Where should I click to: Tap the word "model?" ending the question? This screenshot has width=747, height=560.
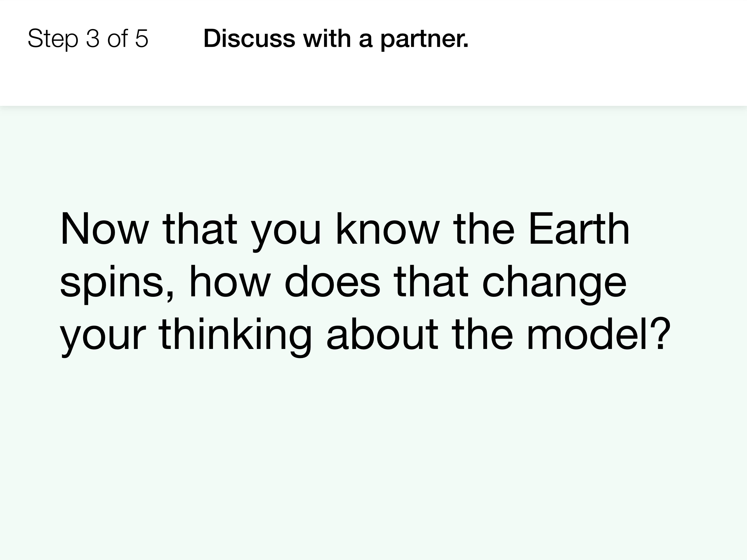tap(598, 334)
